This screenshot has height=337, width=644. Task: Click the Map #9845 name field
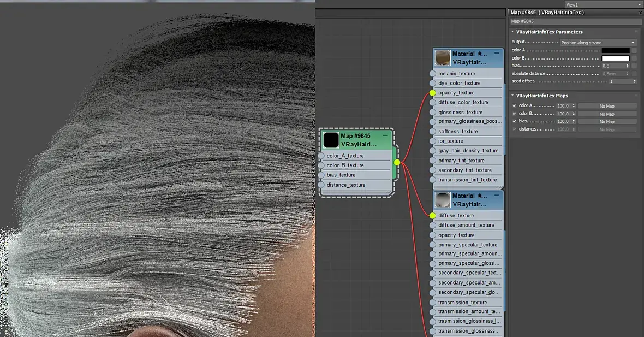575,21
